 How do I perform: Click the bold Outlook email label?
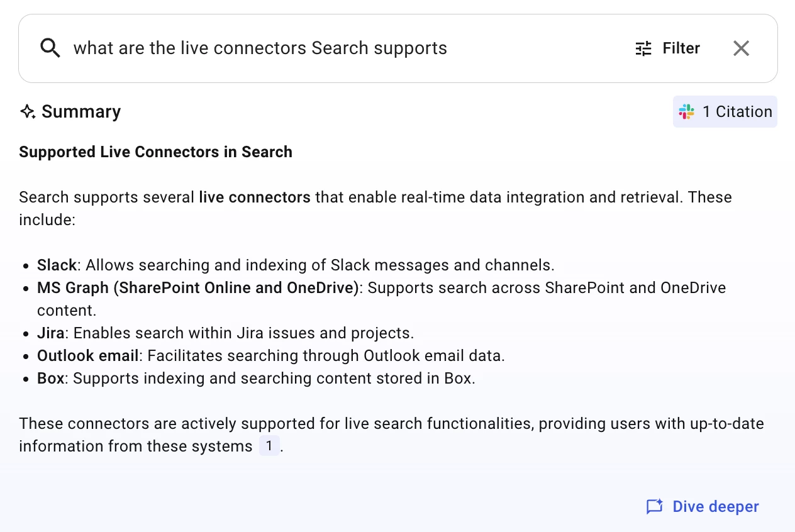point(87,356)
